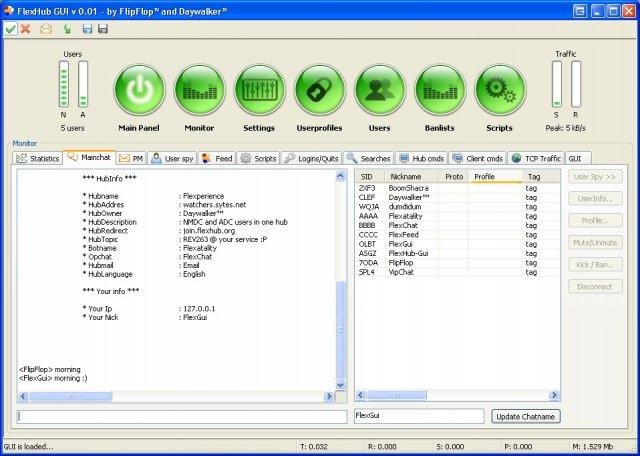Click the Mute/Unmute button
Screen dimensions: 640x456
click(595, 242)
